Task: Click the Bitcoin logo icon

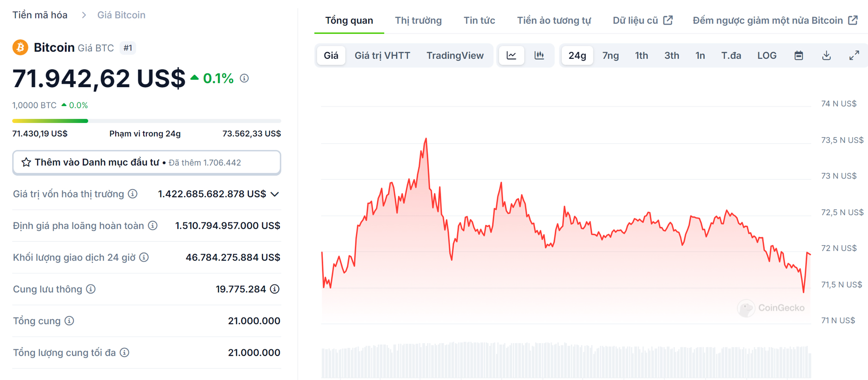Action: (20, 47)
